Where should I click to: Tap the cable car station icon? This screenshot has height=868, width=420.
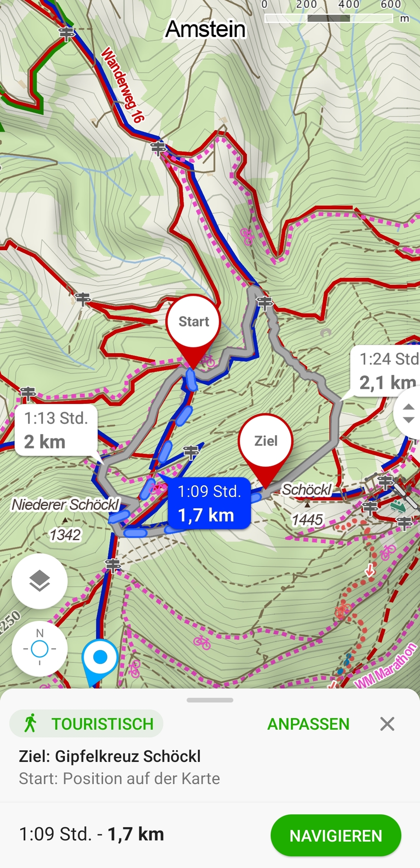(x=398, y=506)
